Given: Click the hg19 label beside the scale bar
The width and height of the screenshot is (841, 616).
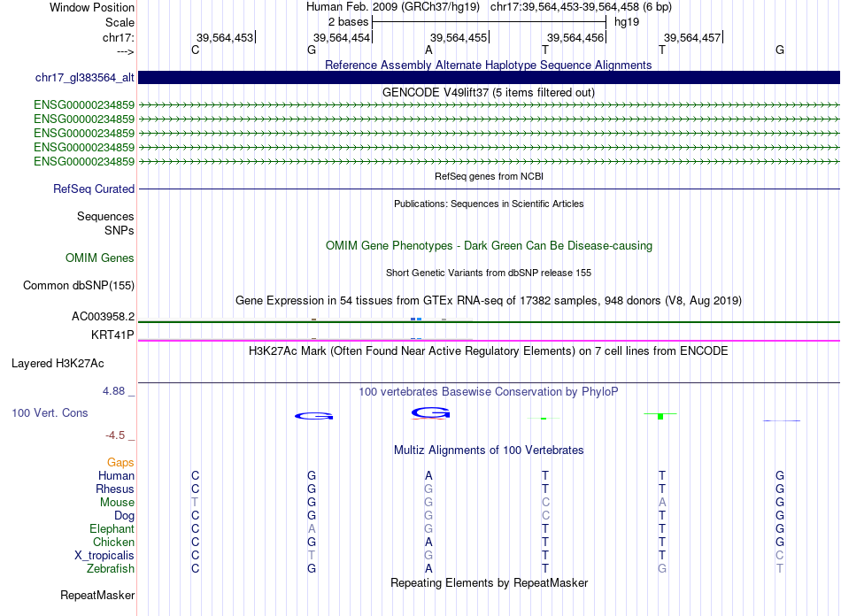Looking at the screenshot, I should (627, 22).
